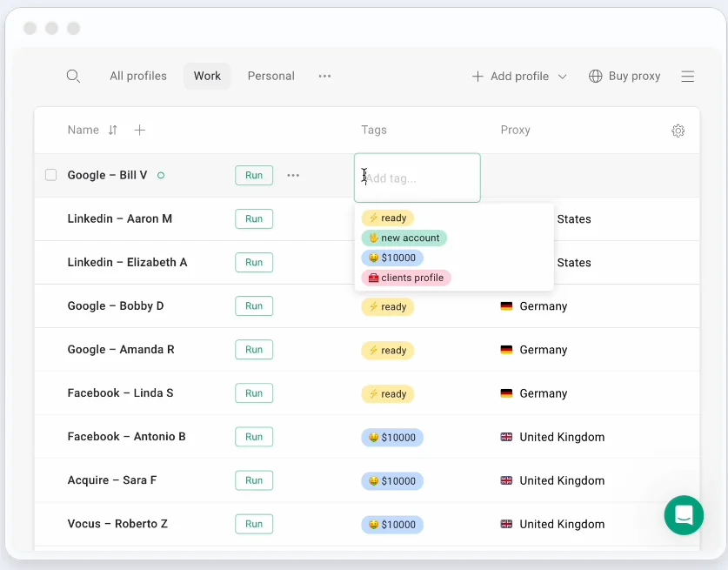Click United Kingdom proxy for Roberto Z
Screen dimensions: 728x570
(552, 524)
